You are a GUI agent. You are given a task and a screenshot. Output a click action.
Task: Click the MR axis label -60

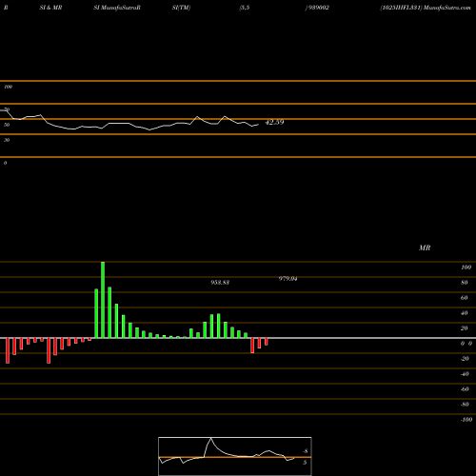[x=465, y=389]
